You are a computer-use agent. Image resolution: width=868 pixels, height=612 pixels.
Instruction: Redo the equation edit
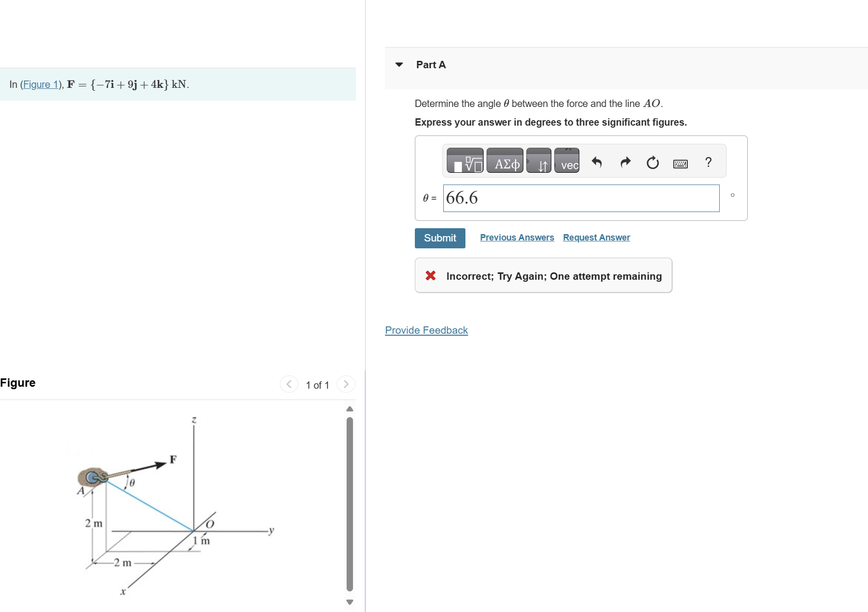click(x=624, y=162)
